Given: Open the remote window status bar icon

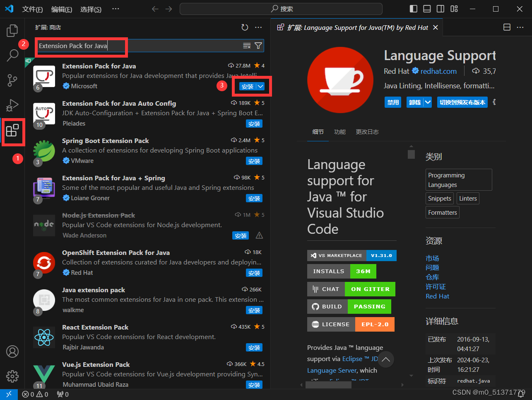Looking at the screenshot, I should pos(9,394).
